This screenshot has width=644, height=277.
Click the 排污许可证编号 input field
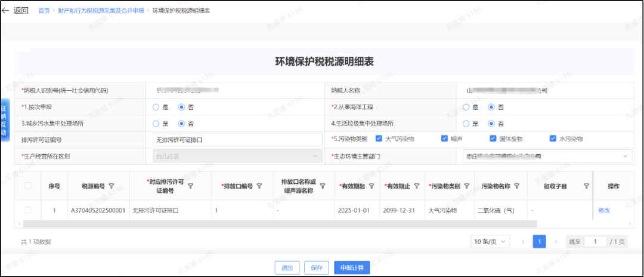pos(237,140)
